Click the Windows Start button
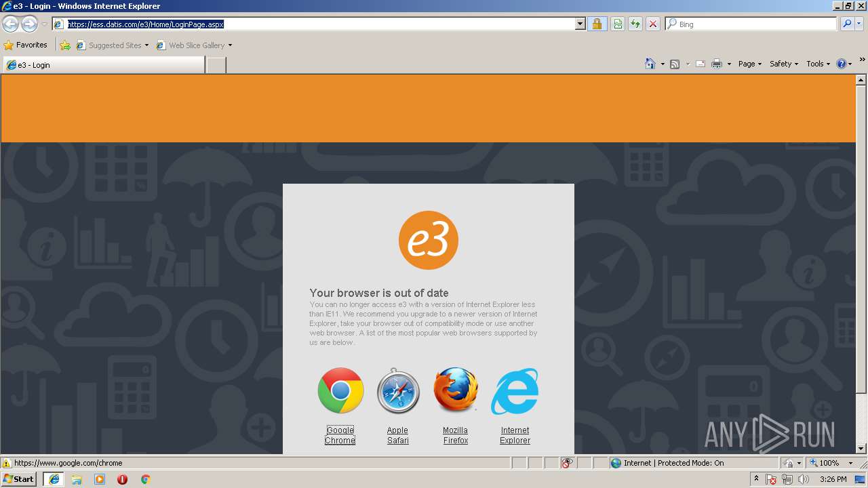Screen dimensions: 868x488 [19, 479]
